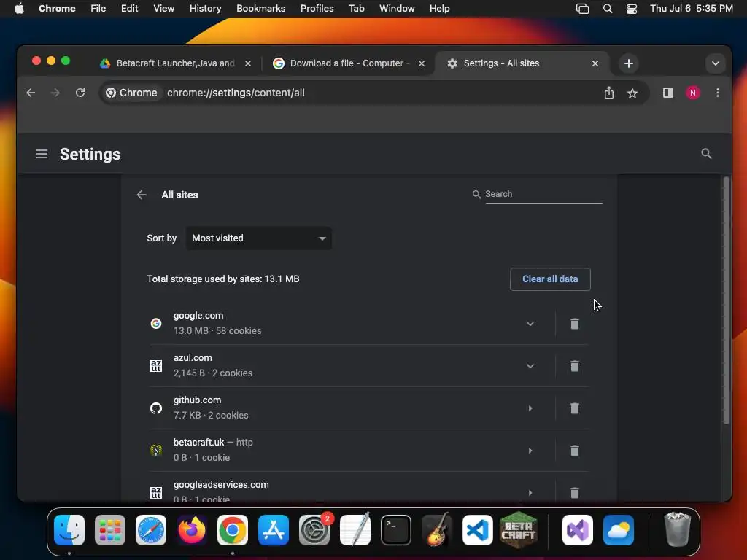Click the All sites Search field
Viewport: 747px width, 560px height.
pos(543,194)
